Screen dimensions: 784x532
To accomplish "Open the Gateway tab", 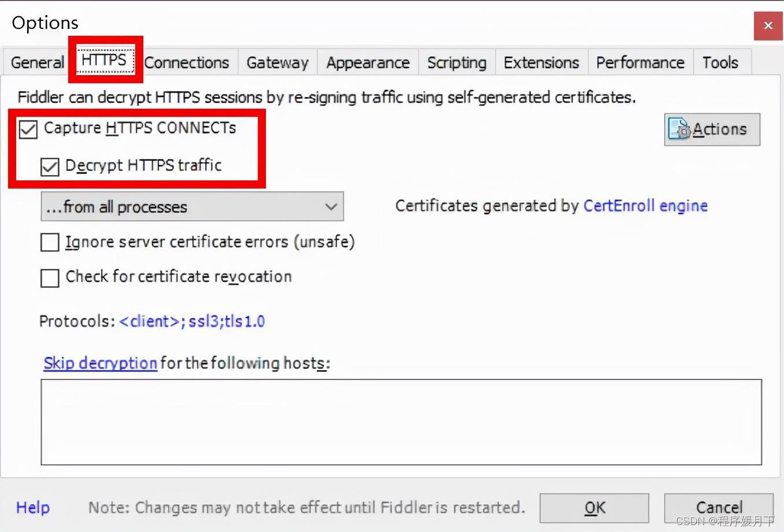I will click(x=278, y=62).
